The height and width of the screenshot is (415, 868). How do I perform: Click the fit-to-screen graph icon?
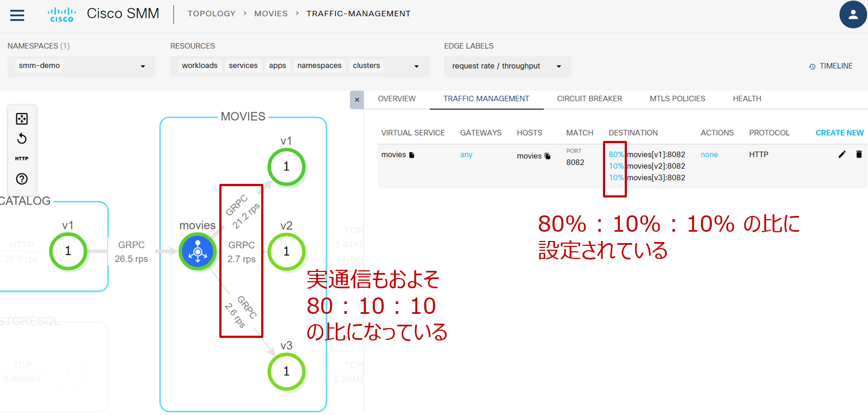tap(22, 119)
